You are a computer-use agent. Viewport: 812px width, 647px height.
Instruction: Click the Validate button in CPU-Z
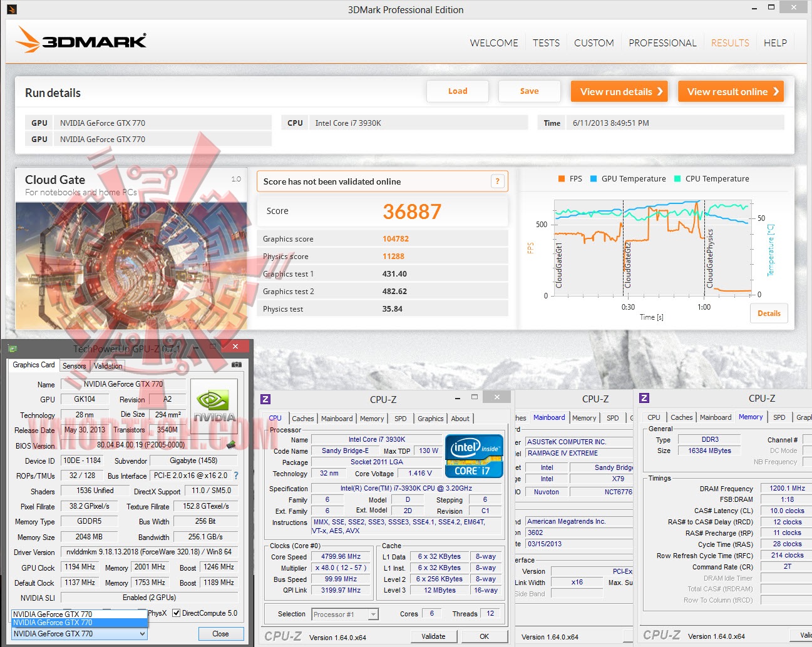(433, 636)
